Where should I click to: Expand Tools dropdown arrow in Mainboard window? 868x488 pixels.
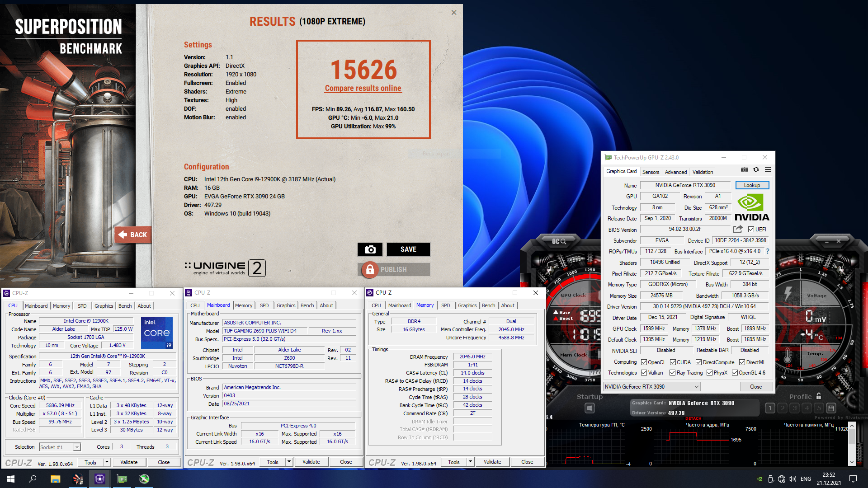289,462
